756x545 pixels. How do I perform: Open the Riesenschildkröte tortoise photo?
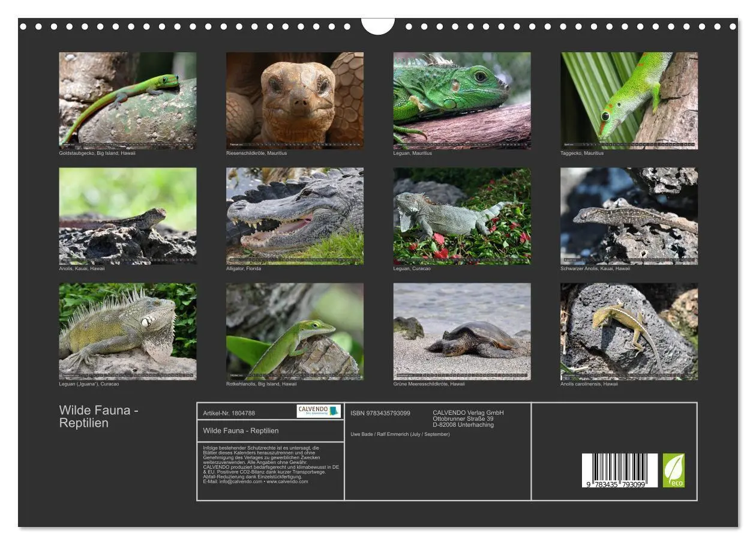[x=295, y=100]
